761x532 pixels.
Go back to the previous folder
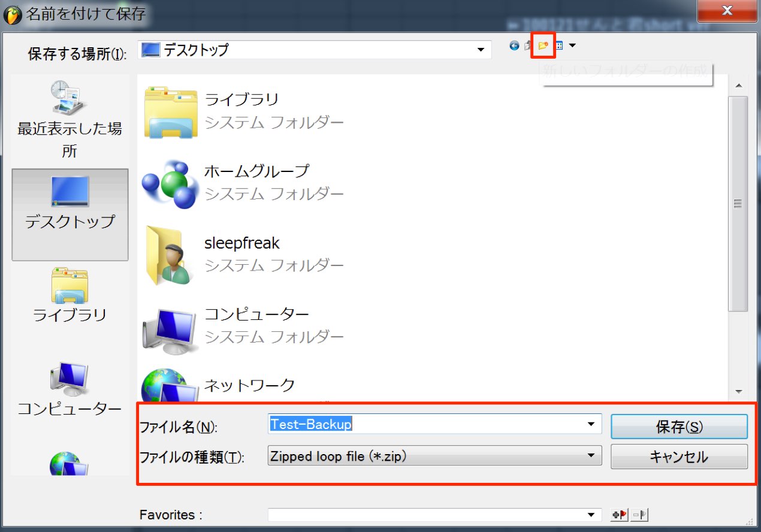coord(514,46)
